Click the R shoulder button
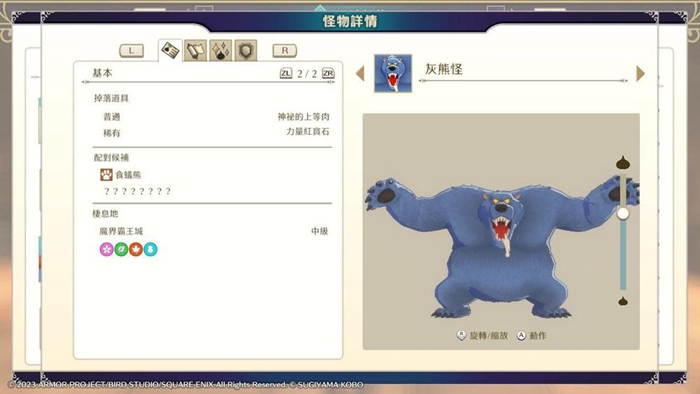The image size is (700, 394). tap(285, 50)
